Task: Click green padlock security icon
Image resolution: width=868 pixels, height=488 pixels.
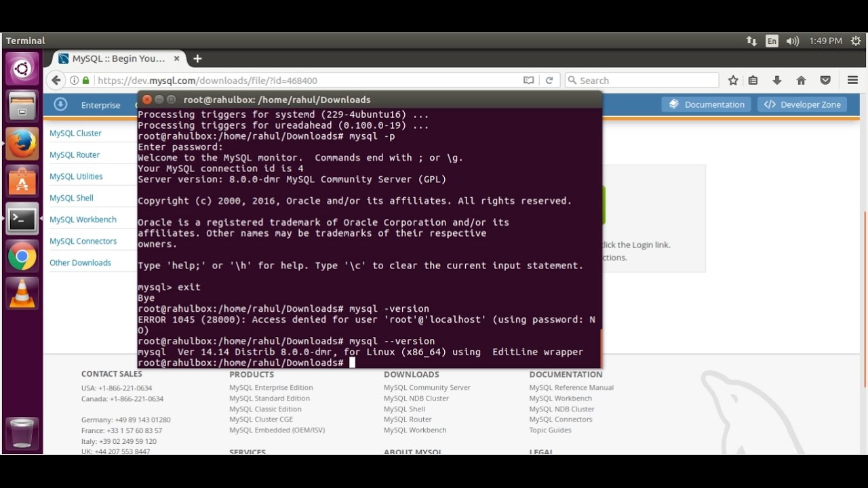Action: click(x=86, y=80)
